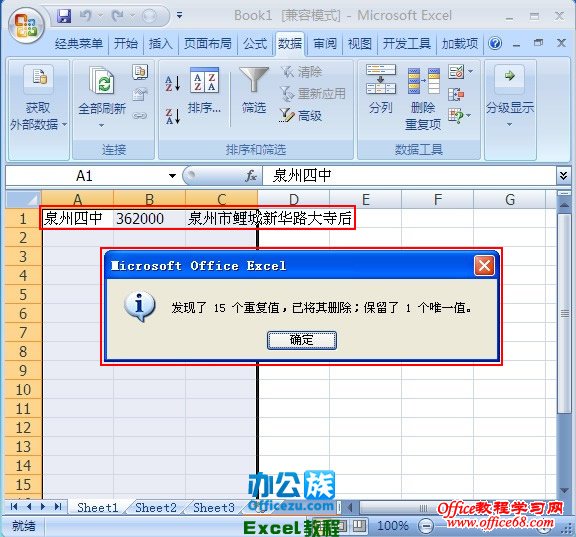Image resolution: width=576 pixels, height=537 pixels.
Task: Open Connections icon in Connections group
Action: pyautogui.click(x=140, y=72)
